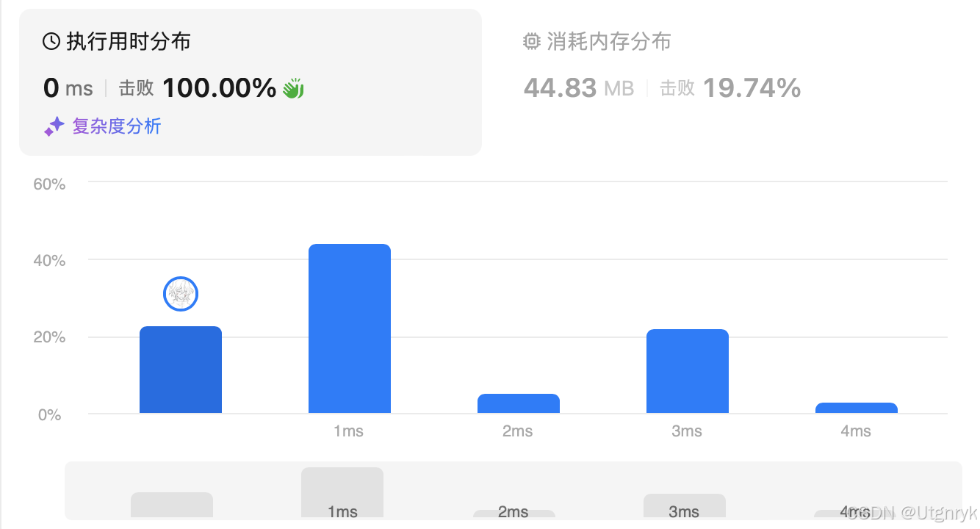
Task: Click the 击败 100.00% text
Action: point(198,88)
